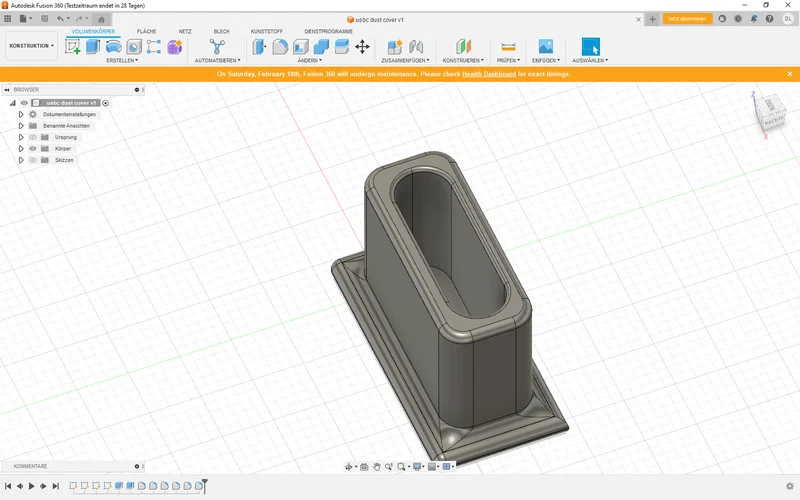Image resolution: width=800 pixels, height=500 pixels.
Task: Select the Create Sketch tool
Action: [72, 47]
